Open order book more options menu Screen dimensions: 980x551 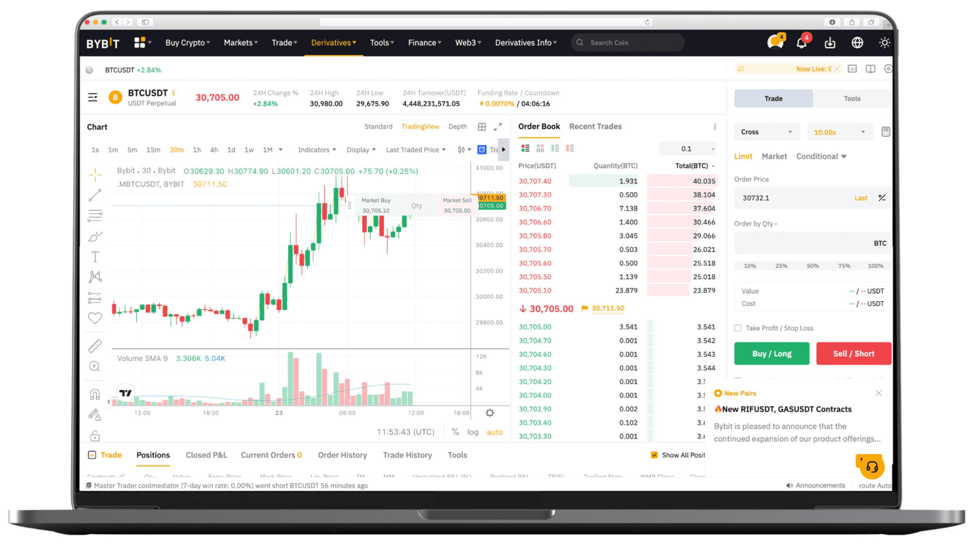tap(714, 127)
